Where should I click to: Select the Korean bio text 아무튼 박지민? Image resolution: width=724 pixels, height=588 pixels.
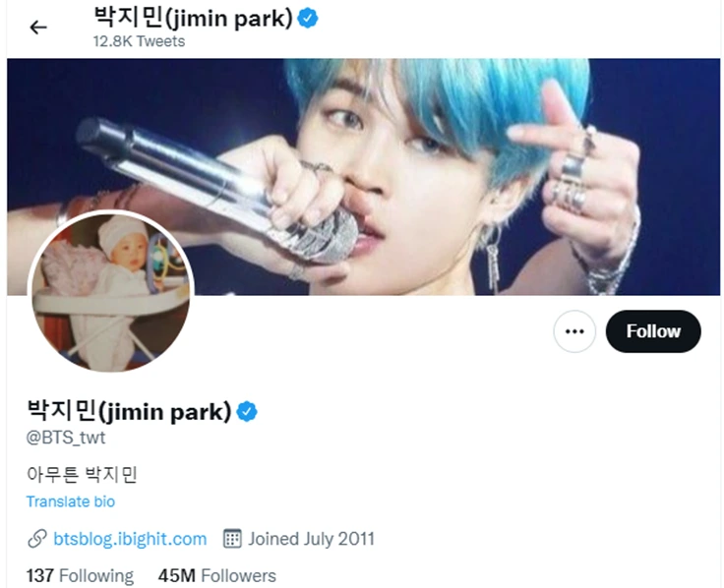pos(83,475)
